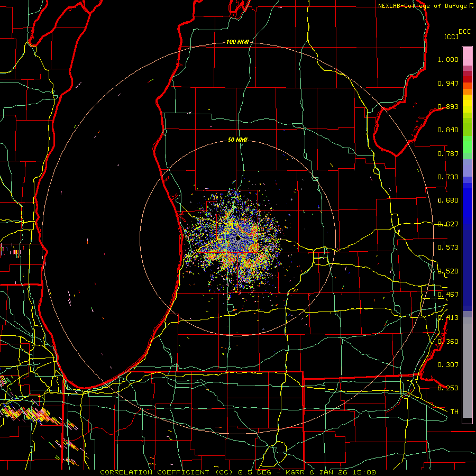476x476 pixels.
Task: Select the 0.573 color scale value
Action: tap(448, 248)
